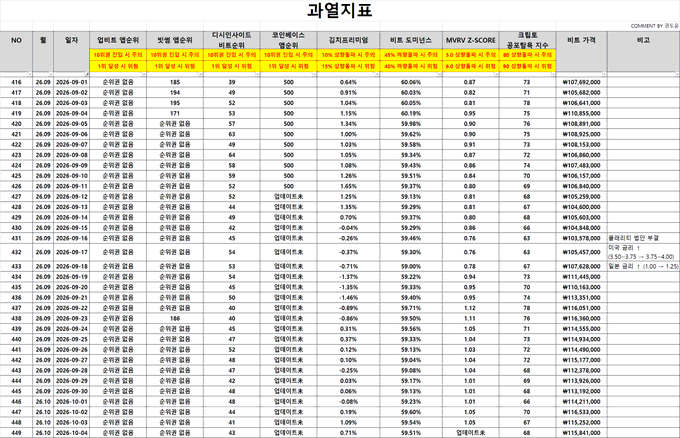
Task: Select the date cell 2026-09-23
Action: (72, 318)
